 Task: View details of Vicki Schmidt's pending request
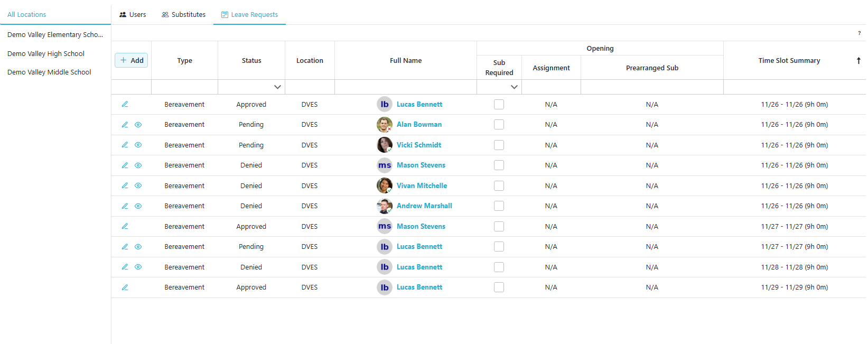coord(138,145)
